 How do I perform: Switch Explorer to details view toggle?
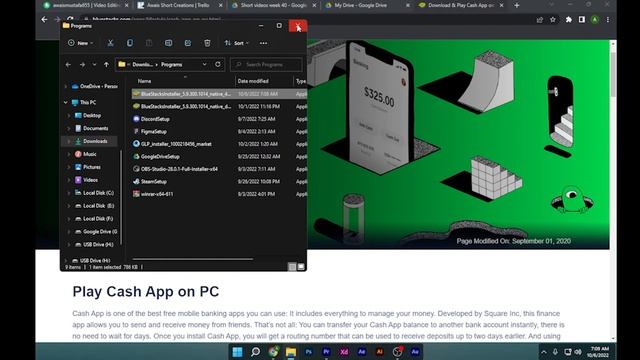[292, 267]
